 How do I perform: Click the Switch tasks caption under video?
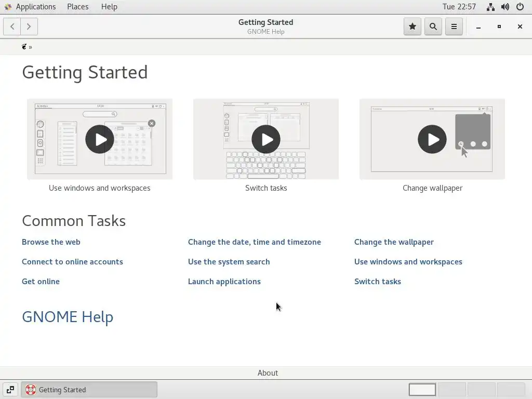click(266, 188)
